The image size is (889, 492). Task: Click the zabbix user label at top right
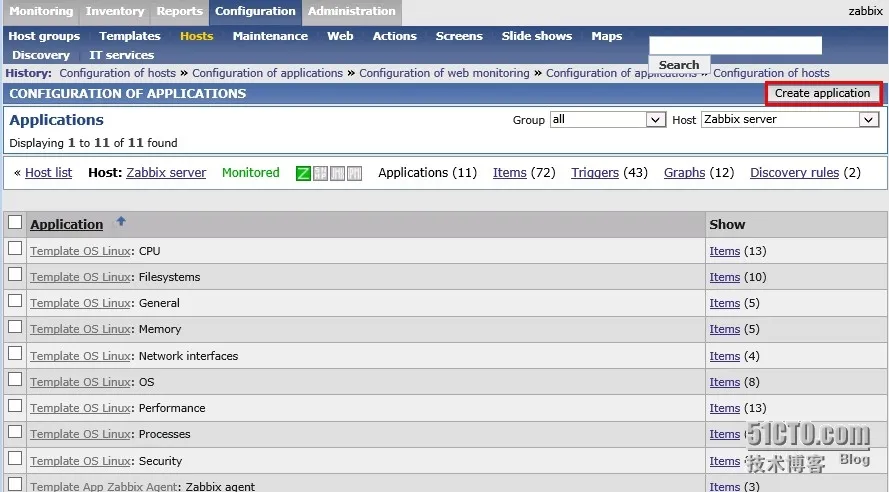pos(865,11)
